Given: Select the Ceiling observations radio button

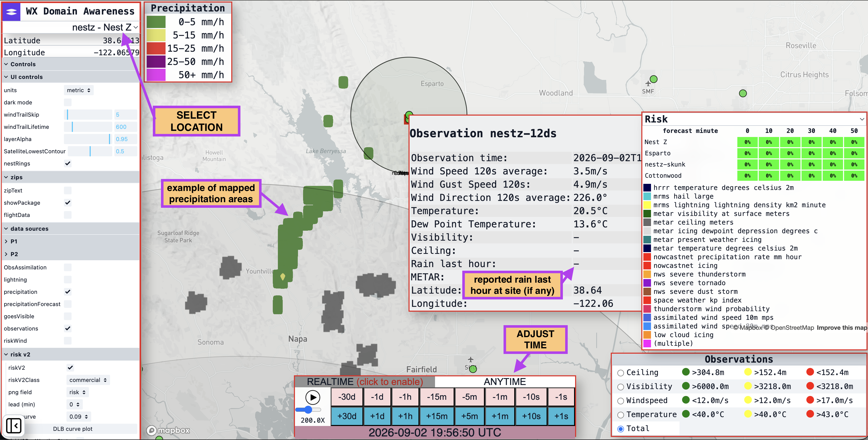Looking at the screenshot, I should 621,373.
